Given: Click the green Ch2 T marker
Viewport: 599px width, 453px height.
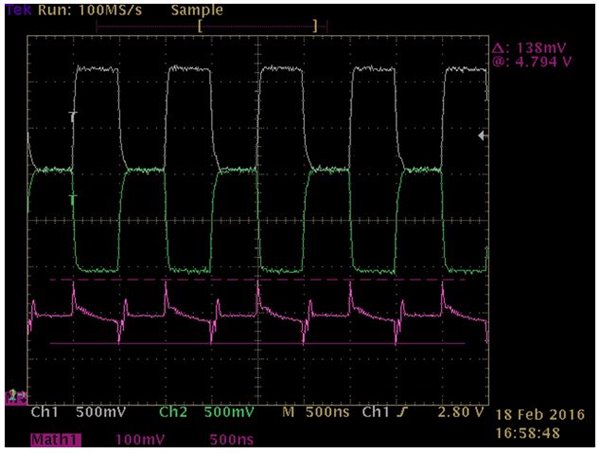Looking at the screenshot, I should pos(73,199).
